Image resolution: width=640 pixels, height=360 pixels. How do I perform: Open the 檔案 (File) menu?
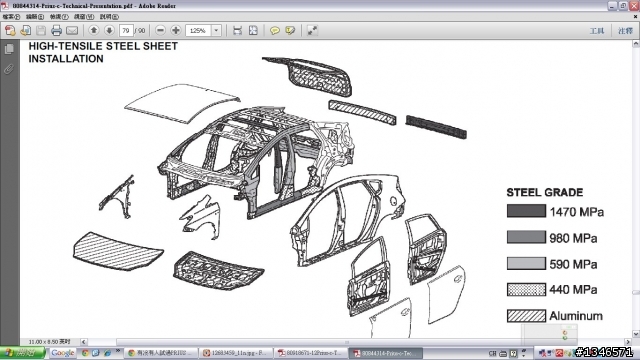point(11,17)
